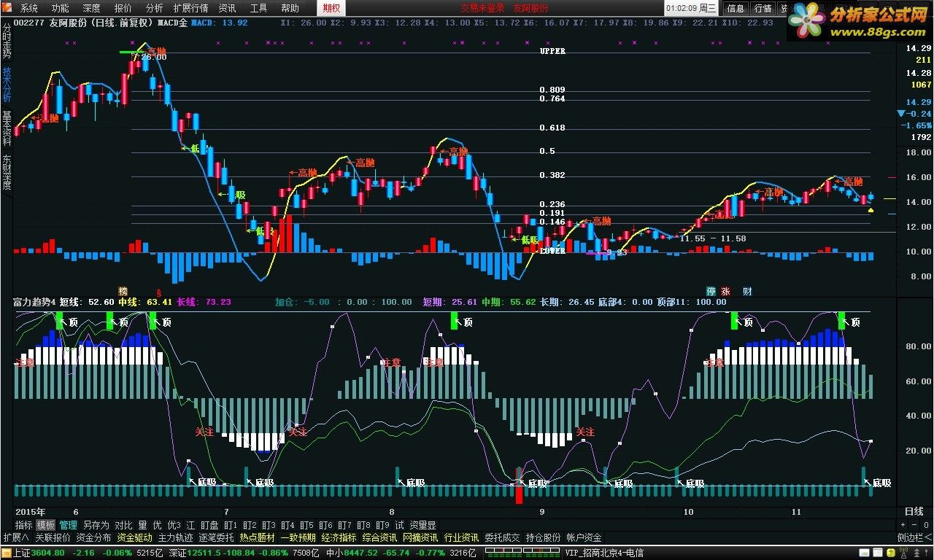Click the 交易未登录 status link

(482, 8)
